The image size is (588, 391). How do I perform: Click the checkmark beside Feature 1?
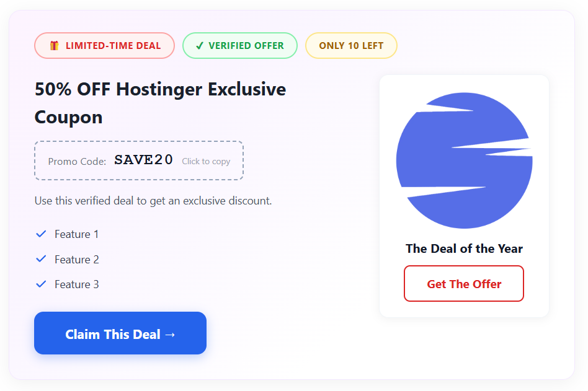(40, 234)
